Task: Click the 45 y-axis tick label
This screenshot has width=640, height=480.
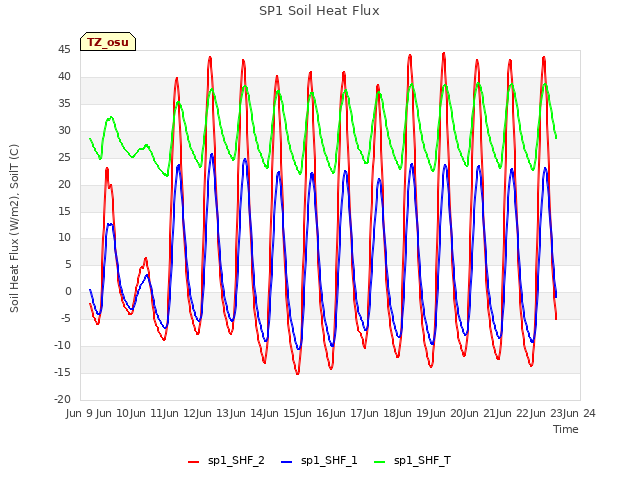Action: (x=64, y=50)
